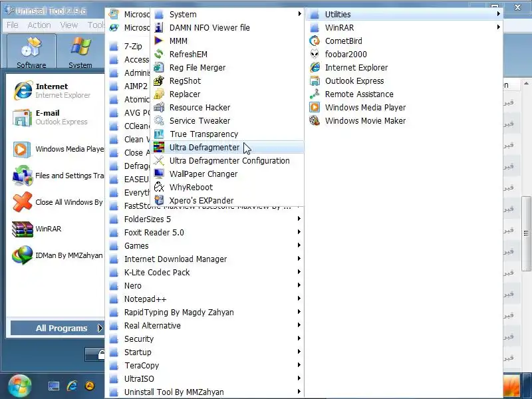Open the View menu in Uninstall Tool
The width and height of the screenshot is (532, 399).
[69, 25]
